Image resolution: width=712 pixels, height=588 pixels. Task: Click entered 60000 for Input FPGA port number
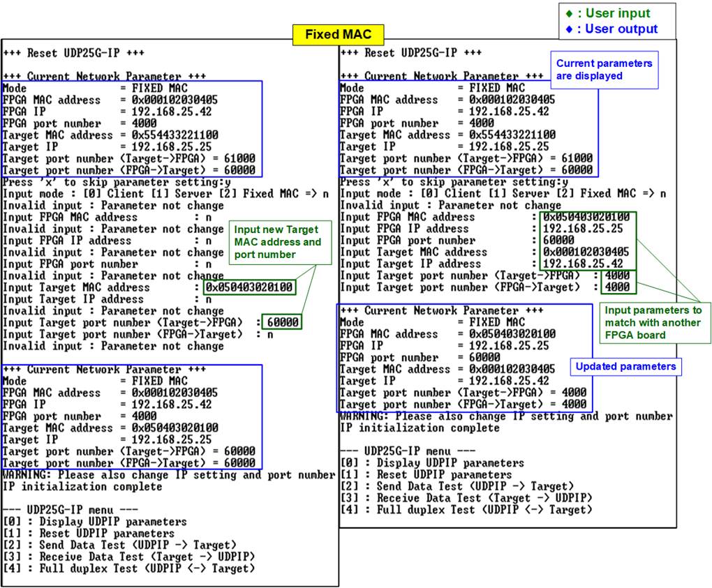(x=558, y=241)
